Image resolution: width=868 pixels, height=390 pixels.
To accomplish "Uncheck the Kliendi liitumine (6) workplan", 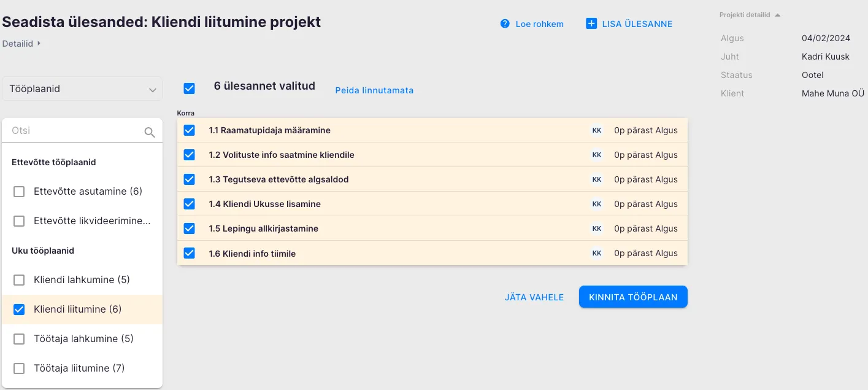I will tap(19, 310).
